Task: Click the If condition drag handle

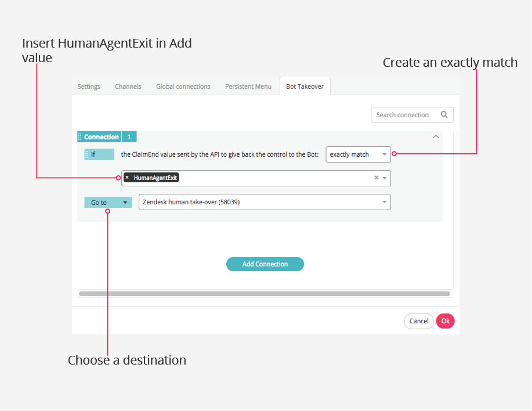Action: click(87, 154)
